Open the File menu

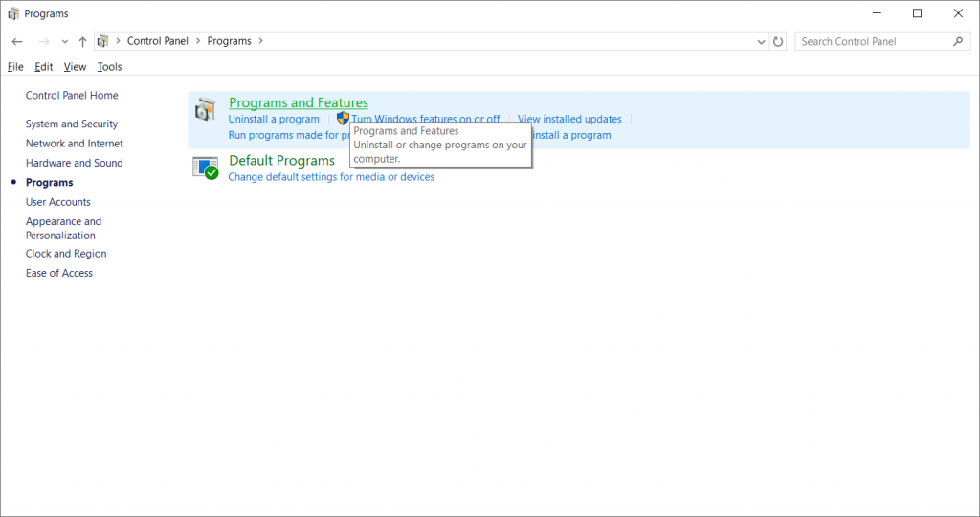pos(15,67)
